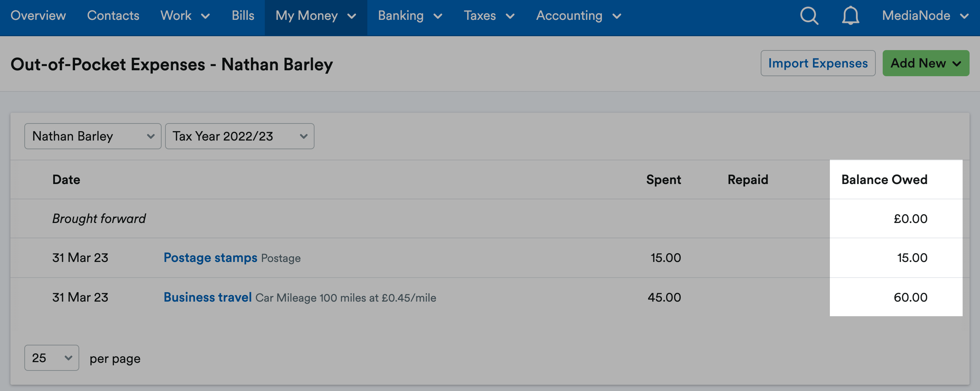Go to the Overview tab
The height and width of the screenshot is (391, 980).
coord(38,16)
